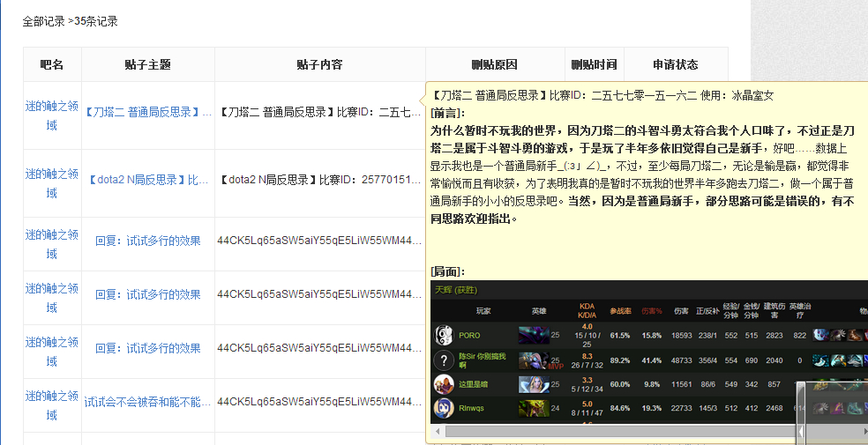Click Rinwqs's blue-haired avatar icon
Image resolution: width=868 pixels, height=445 pixels.
click(x=444, y=408)
